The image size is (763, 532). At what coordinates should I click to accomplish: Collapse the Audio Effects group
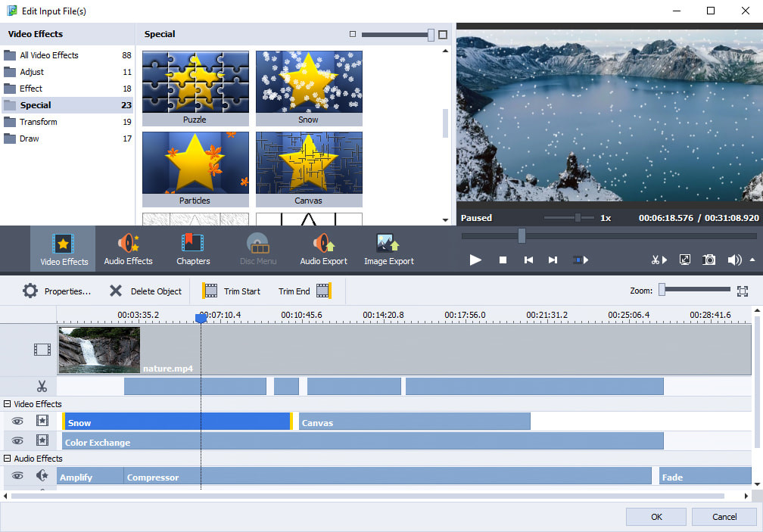click(6, 458)
